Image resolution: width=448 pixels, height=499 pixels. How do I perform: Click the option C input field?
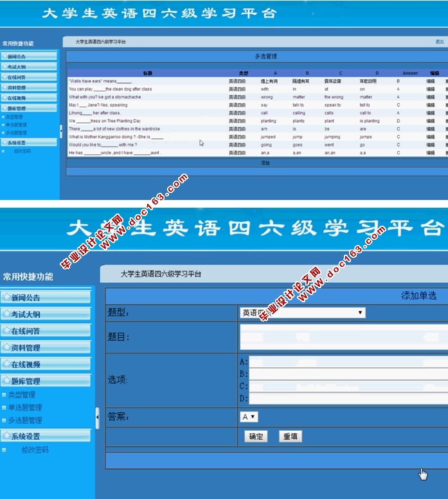pos(348,386)
